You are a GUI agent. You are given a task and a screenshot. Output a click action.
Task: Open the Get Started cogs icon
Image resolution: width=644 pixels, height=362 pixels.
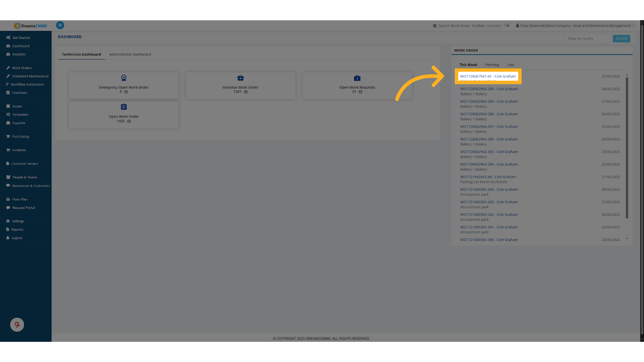coord(8,38)
